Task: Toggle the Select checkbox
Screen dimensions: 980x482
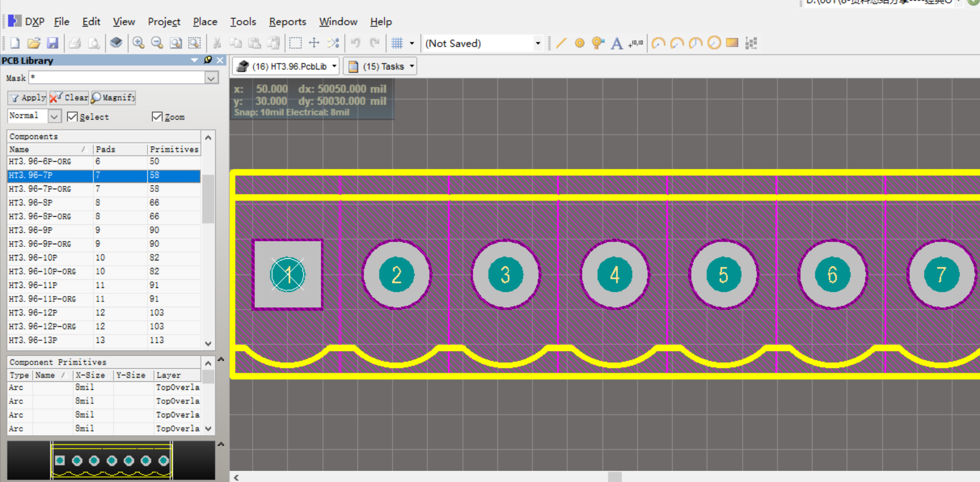Action: [x=72, y=116]
